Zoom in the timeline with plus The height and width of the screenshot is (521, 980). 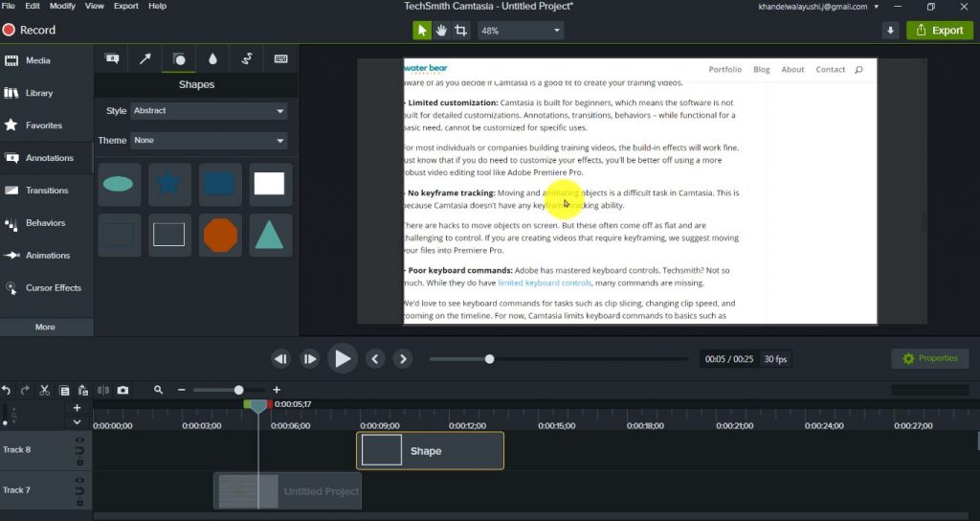pyautogui.click(x=277, y=390)
